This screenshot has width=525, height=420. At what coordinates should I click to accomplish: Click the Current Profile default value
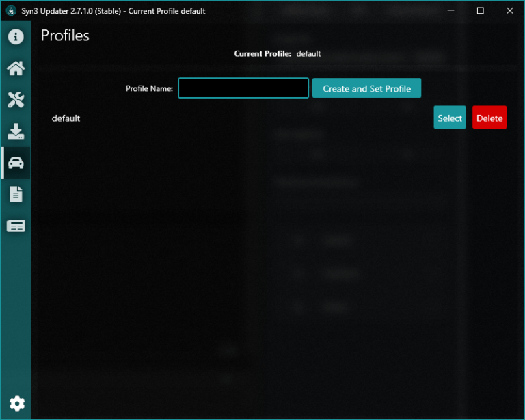click(308, 53)
